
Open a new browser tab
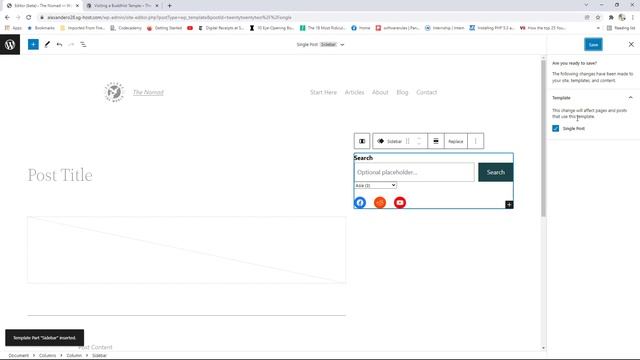click(169, 6)
